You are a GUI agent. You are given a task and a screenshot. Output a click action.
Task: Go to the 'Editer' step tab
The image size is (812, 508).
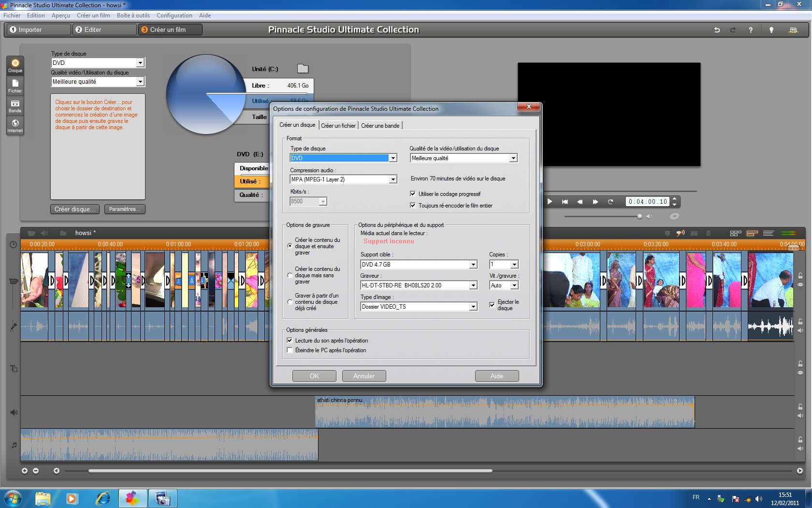pyautogui.click(x=104, y=30)
